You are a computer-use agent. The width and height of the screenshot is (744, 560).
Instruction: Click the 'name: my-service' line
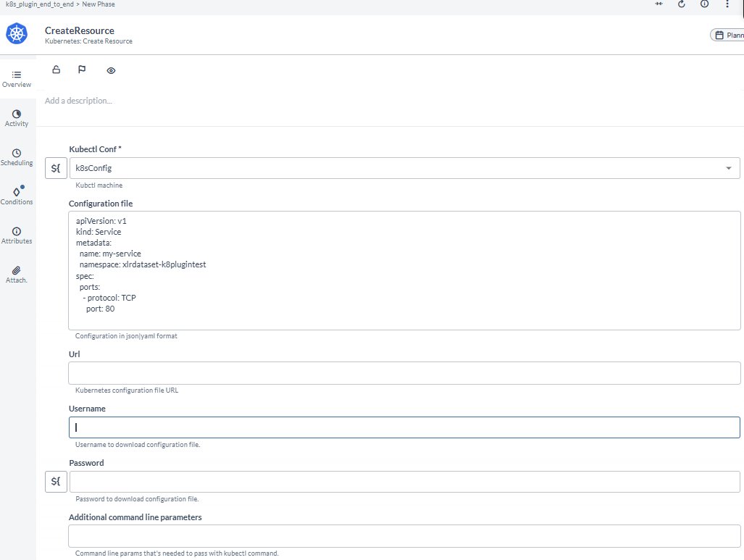point(111,254)
